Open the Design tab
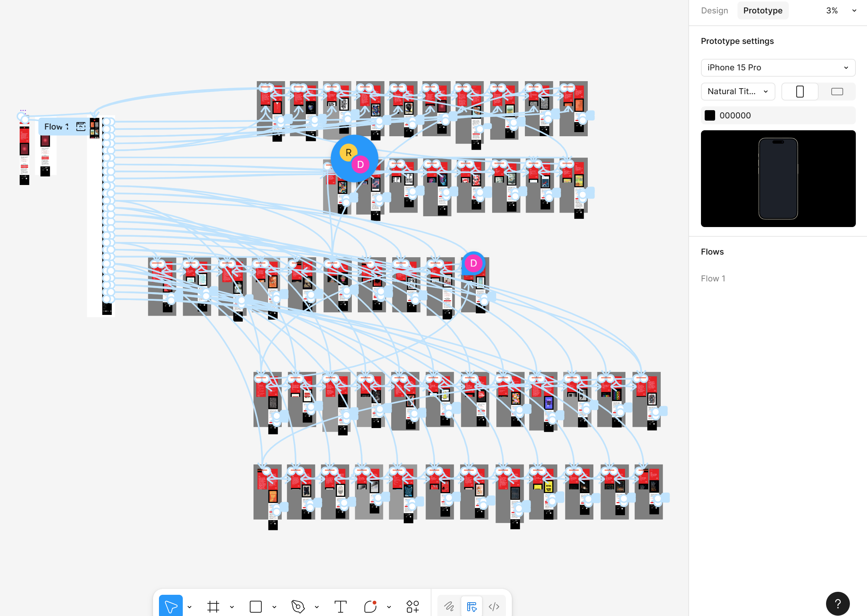The image size is (867, 616). (714, 11)
